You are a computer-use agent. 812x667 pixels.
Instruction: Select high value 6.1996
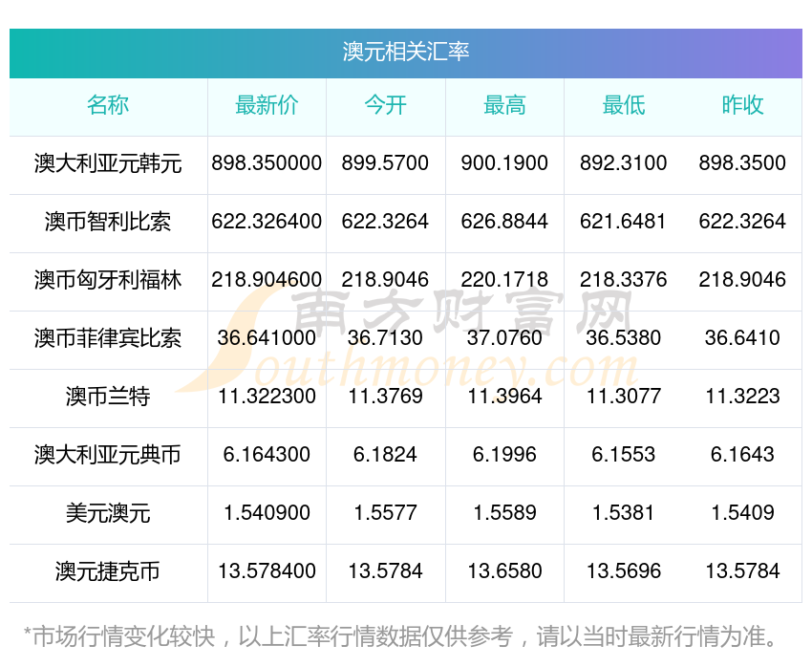pos(504,455)
